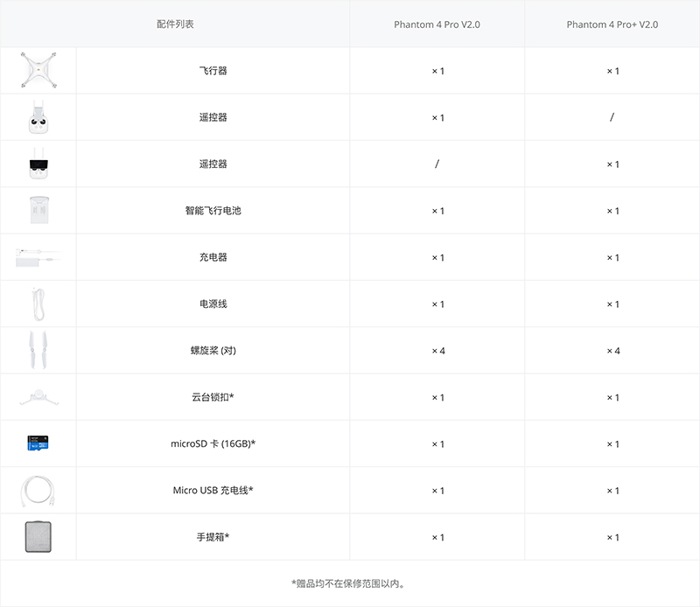Click the 手提箱* row label
The height and width of the screenshot is (607, 700).
213,537
